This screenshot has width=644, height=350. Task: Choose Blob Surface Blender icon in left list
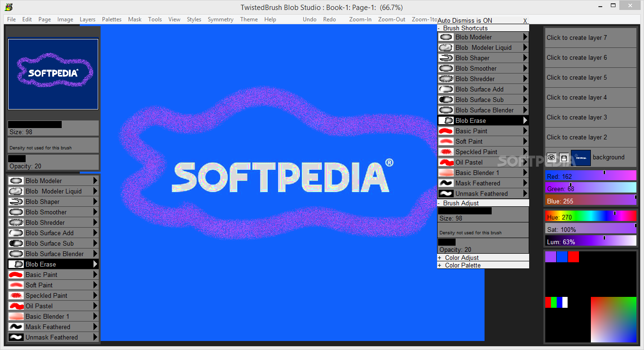[x=16, y=254]
